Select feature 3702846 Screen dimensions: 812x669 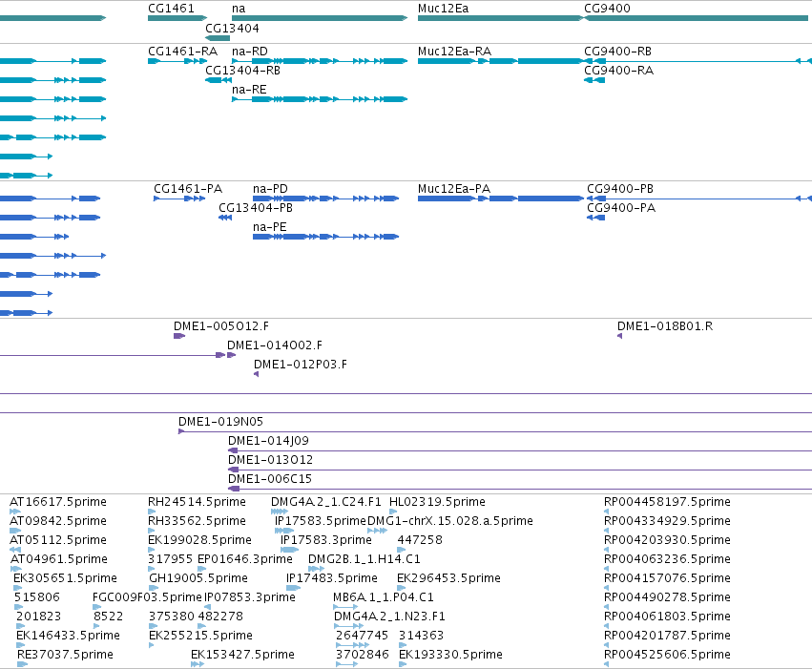coord(346,664)
